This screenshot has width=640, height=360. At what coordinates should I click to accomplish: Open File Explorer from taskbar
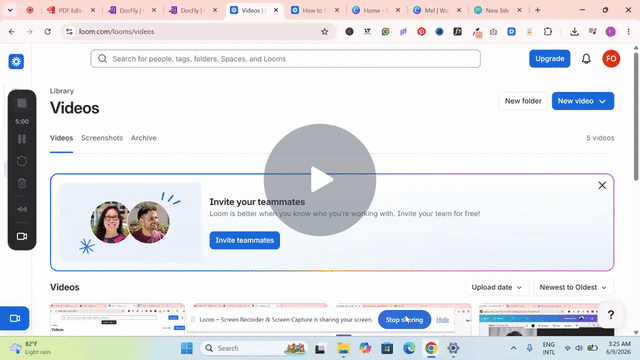coord(343,348)
